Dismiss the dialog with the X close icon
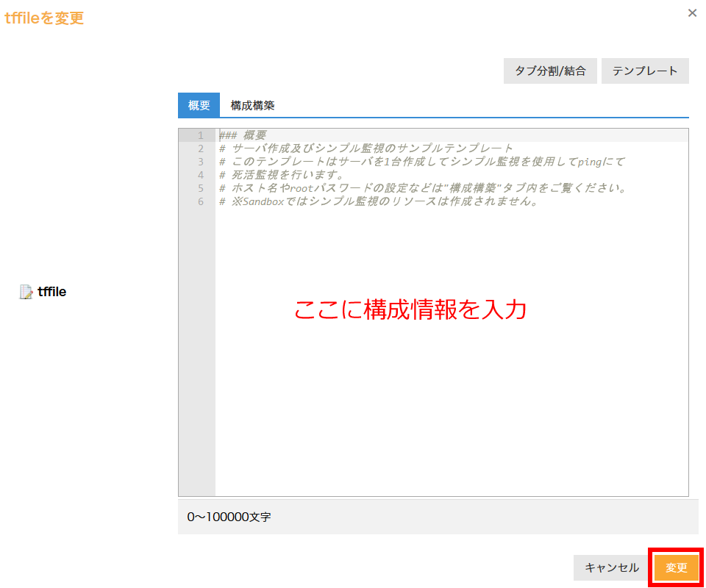 692,12
